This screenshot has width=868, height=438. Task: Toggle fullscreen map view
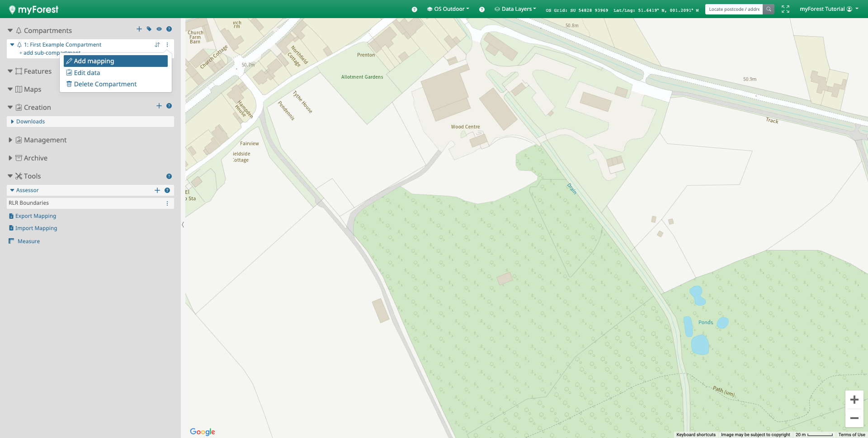click(x=785, y=9)
